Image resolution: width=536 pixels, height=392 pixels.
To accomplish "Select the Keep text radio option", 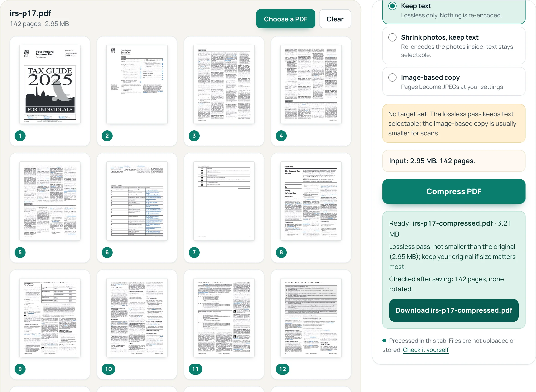I will [392, 6].
